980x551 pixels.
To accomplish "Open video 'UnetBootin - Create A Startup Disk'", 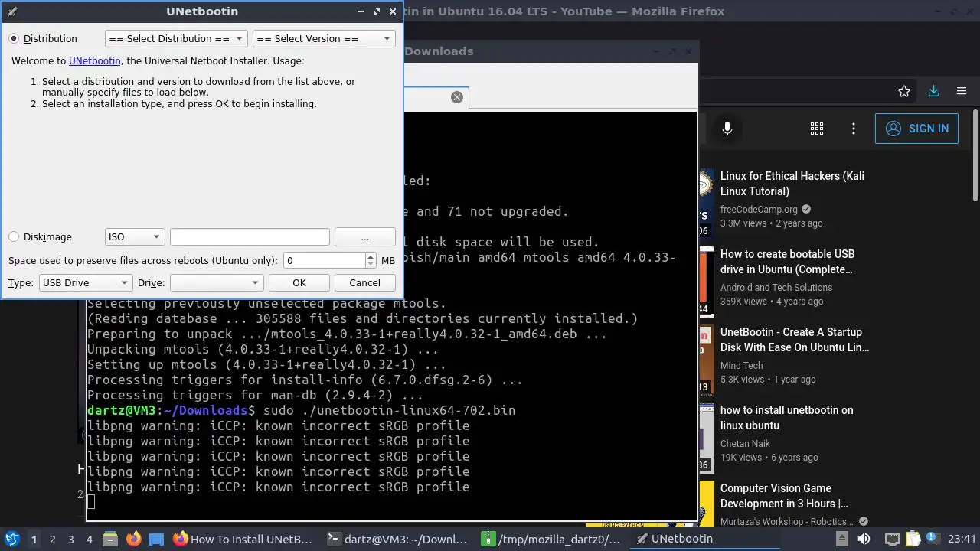I will pyautogui.click(x=795, y=340).
